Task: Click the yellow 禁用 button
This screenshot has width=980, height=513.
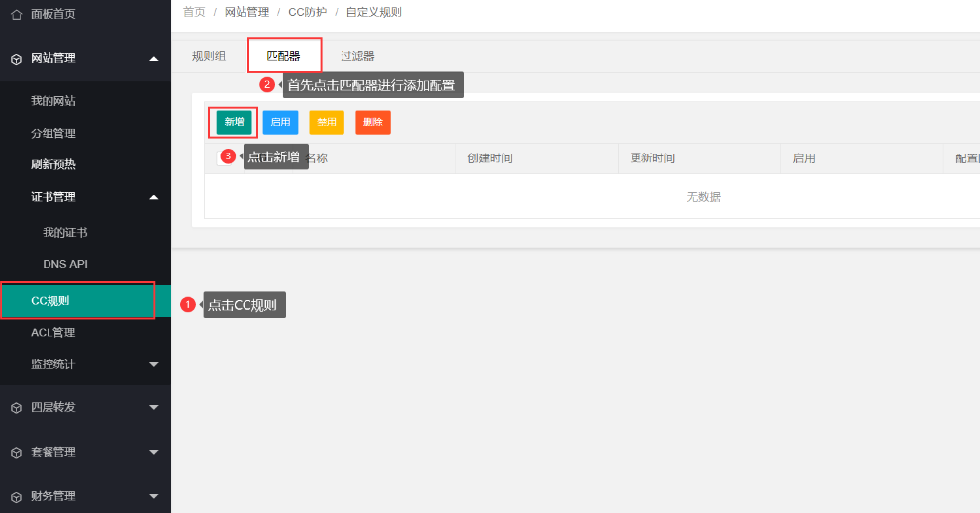Action: pyautogui.click(x=327, y=122)
